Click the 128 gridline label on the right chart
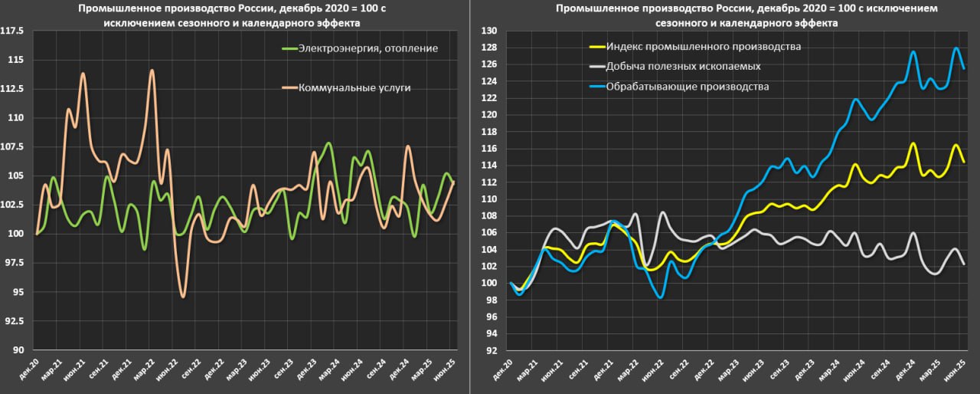 (488, 48)
